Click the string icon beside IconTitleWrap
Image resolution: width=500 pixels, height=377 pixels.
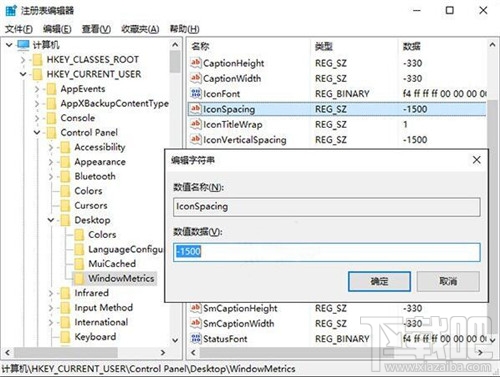pyautogui.click(x=195, y=124)
